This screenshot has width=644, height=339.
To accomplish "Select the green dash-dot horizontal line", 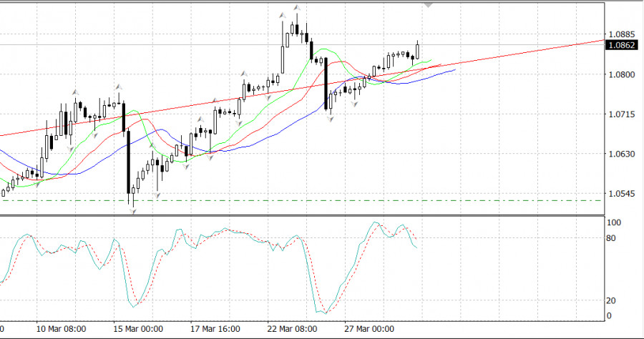I will tap(302, 201).
